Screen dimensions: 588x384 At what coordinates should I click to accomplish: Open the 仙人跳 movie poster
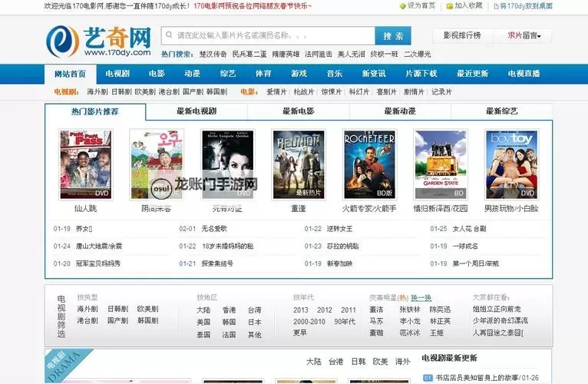pos(86,164)
